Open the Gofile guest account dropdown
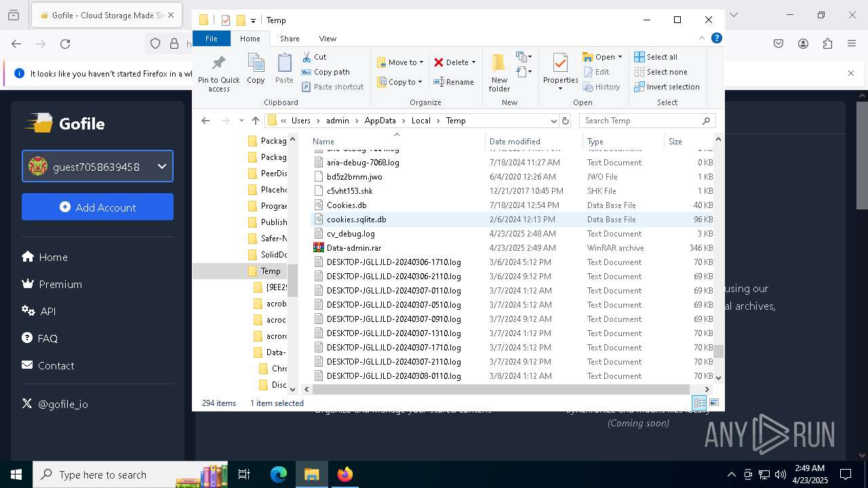Image resolution: width=868 pixels, height=488 pixels. tap(98, 167)
